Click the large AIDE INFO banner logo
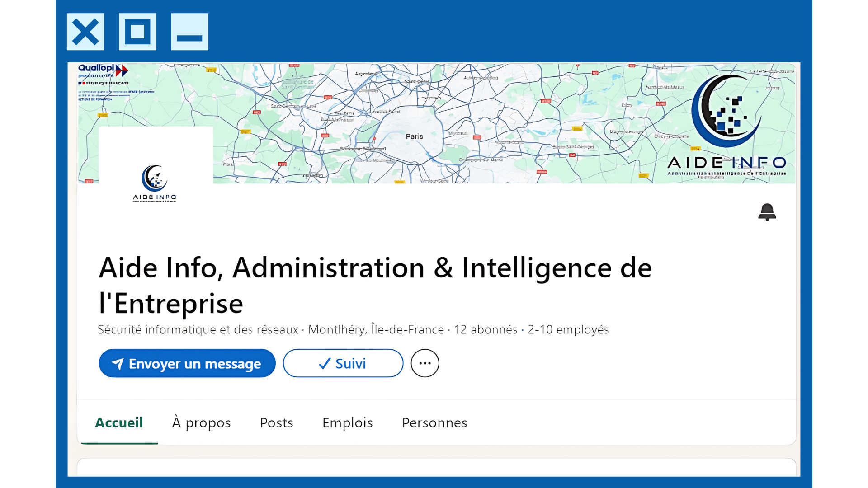This screenshot has width=868, height=488. pos(726,126)
